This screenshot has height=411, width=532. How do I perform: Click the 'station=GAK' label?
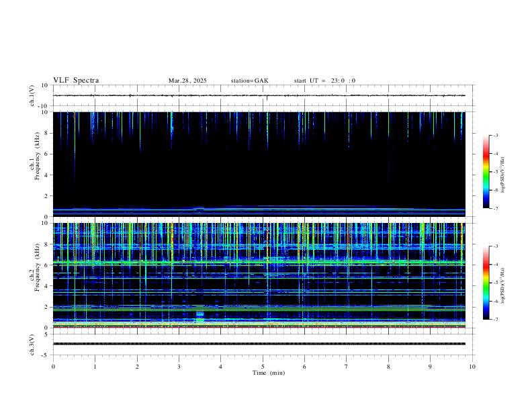tap(249, 81)
